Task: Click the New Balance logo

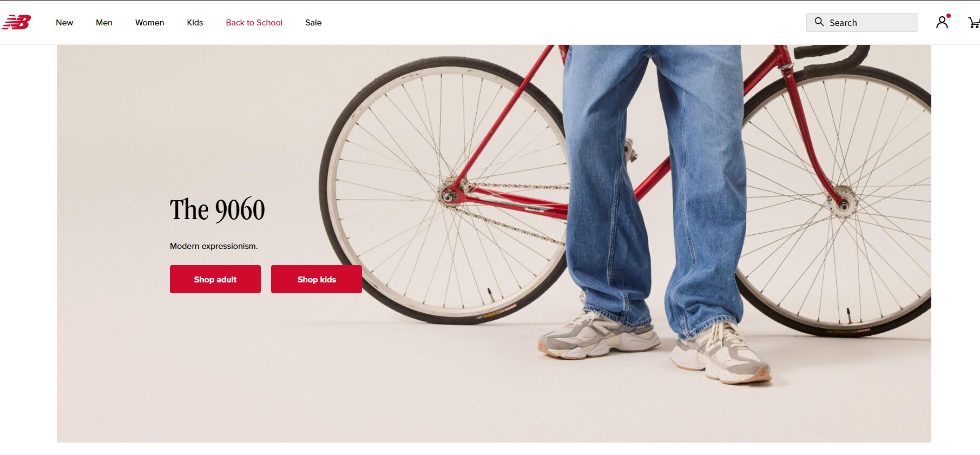Action: (x=16, y=22)
